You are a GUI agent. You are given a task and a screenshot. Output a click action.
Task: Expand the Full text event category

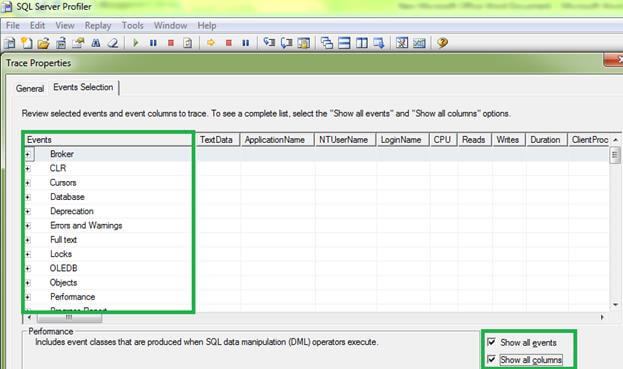28,240
